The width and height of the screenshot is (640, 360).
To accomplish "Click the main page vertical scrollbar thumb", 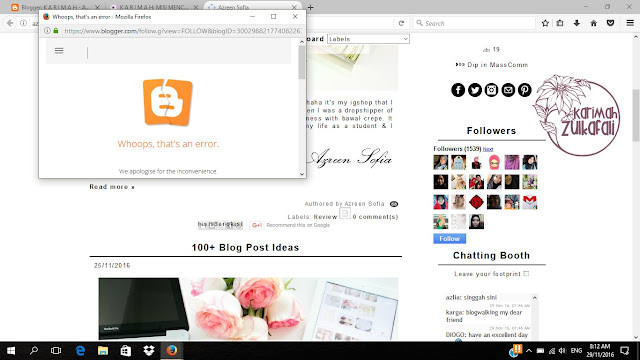I will (636, 115).
